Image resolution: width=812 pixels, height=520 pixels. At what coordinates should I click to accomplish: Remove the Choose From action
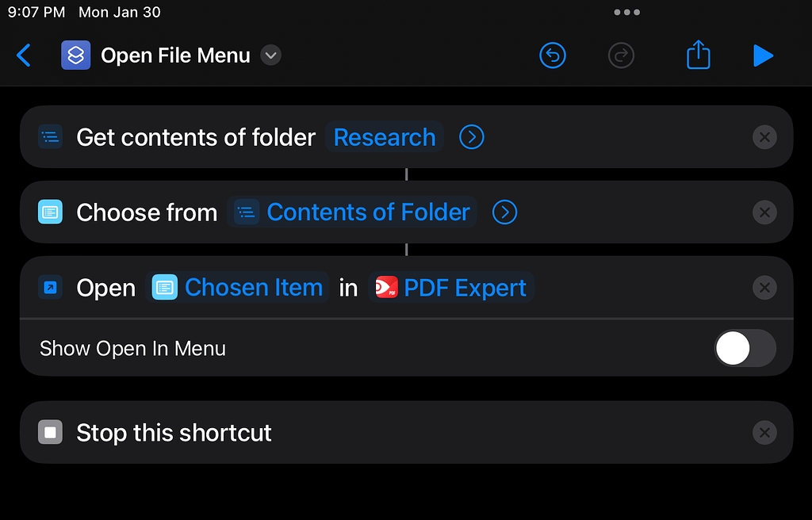764,212
